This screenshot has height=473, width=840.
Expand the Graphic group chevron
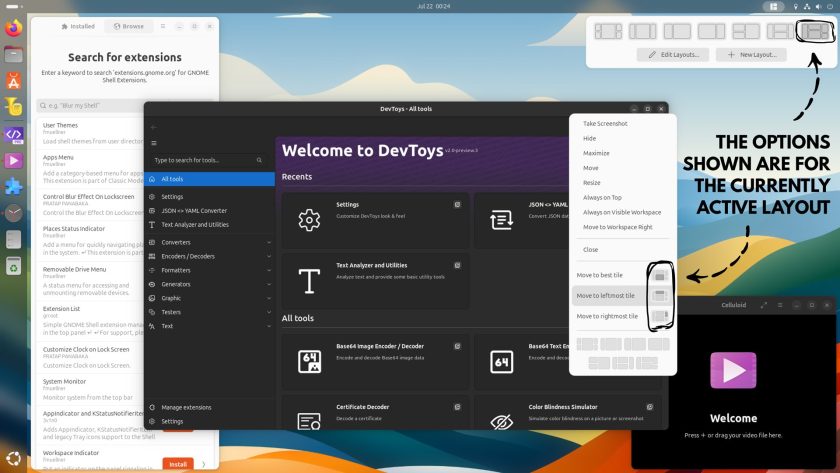coord(269,298)
